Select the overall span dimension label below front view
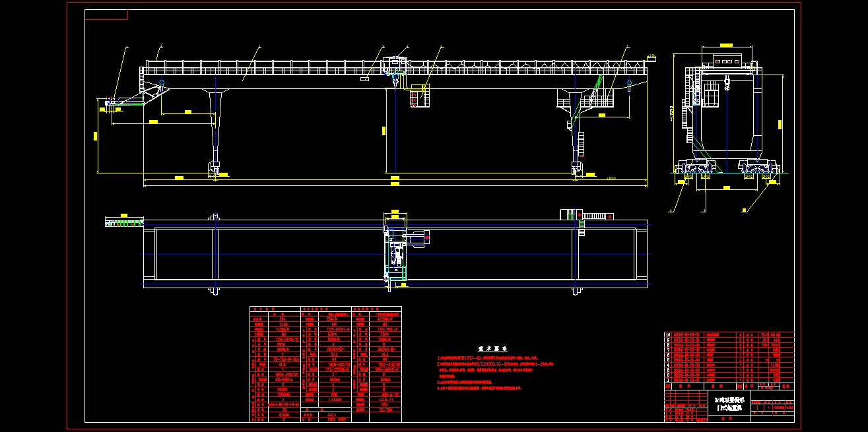Viewport: 868px width, 432px height. [x=395, y=178]
